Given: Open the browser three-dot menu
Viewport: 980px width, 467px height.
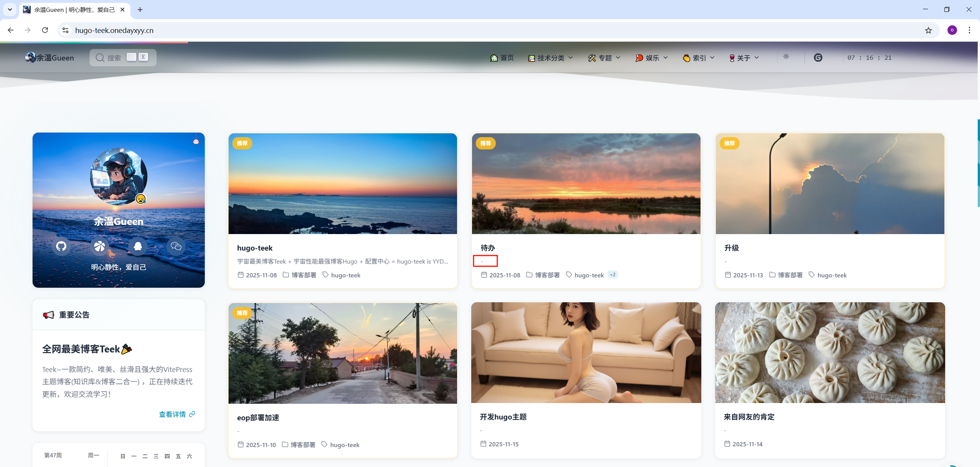Looking at the screenshot, I should tap(969, 30).
